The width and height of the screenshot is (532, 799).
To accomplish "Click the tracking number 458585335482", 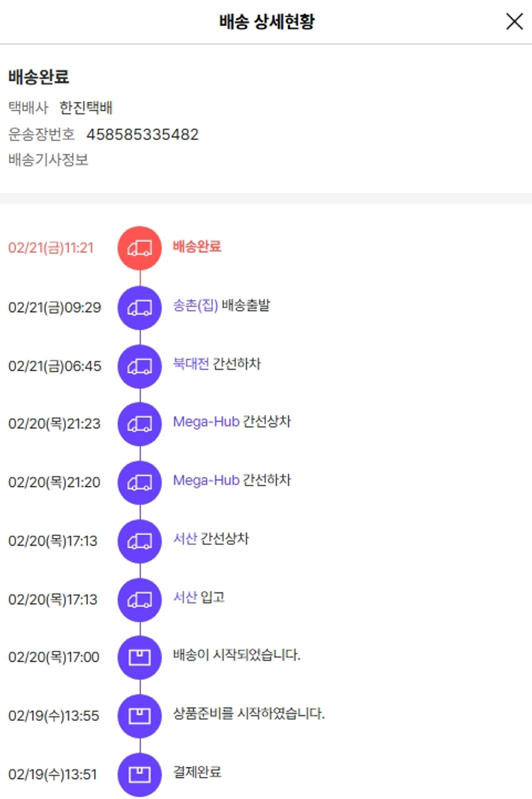I will pos(143,134).
